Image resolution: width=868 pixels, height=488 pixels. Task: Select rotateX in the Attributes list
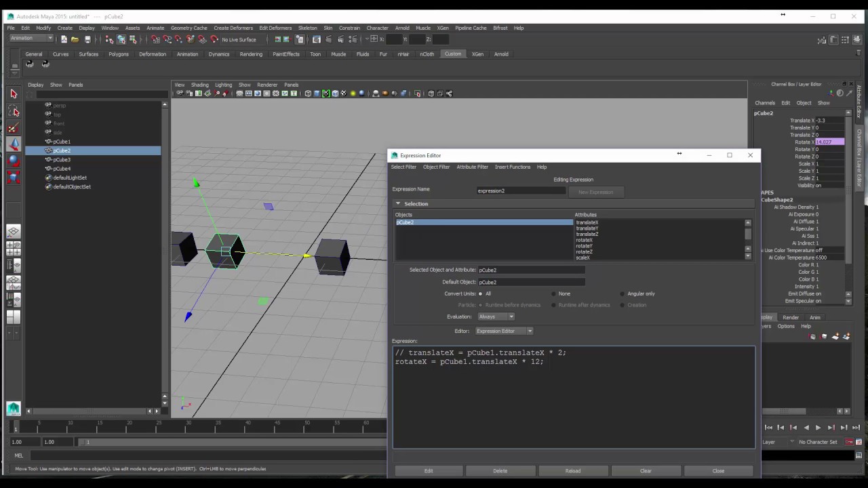point(584,240)
